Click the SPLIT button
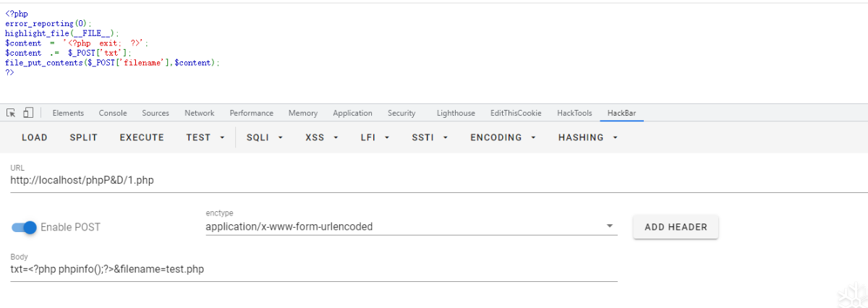 (83, 137)
